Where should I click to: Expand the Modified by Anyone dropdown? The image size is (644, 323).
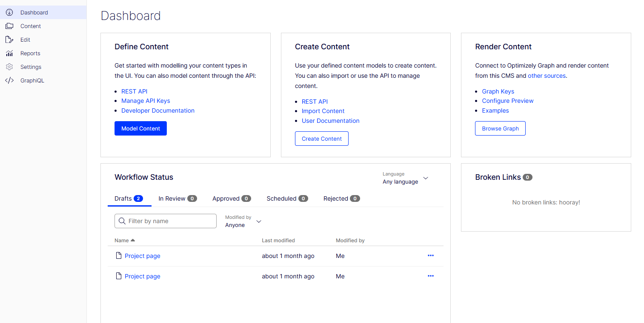click(243, 222)
